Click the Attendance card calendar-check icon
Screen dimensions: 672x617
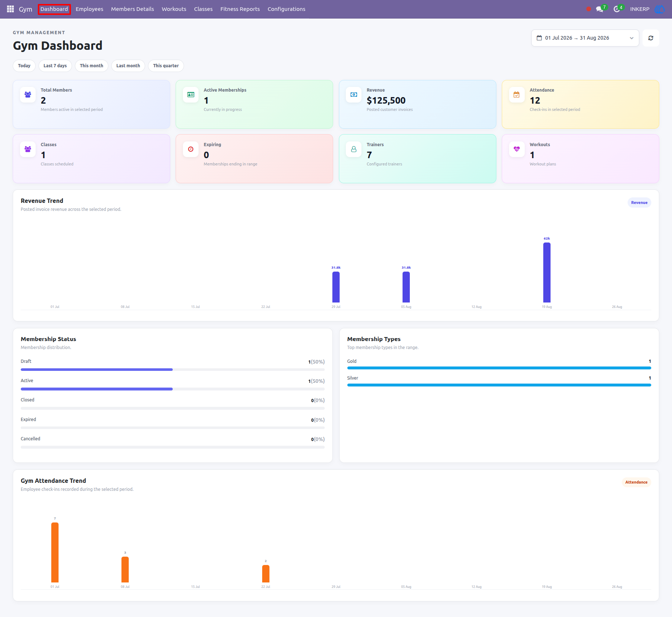pos(516,95)
